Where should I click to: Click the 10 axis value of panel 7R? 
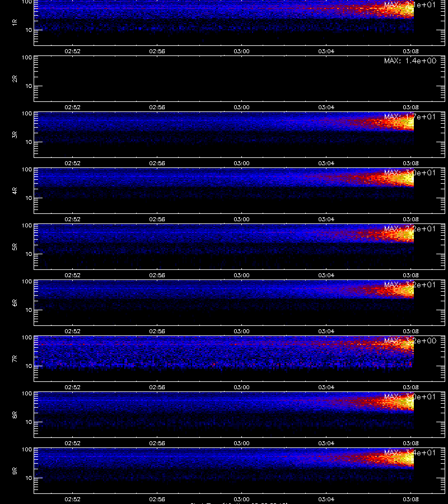pyautogui.click(x=29, y=366)
